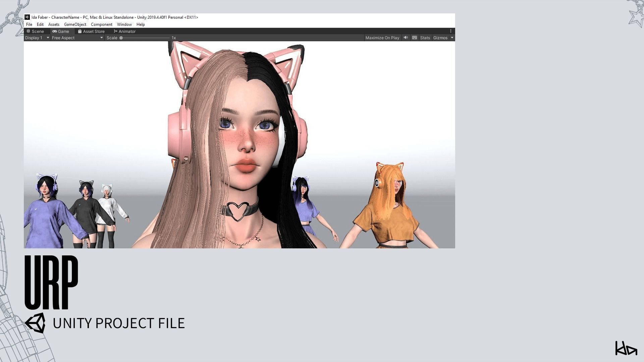This screenshot has height=362, width=644.
Task: Toggle Maximize On Play
Action: [x=382, y=38]
